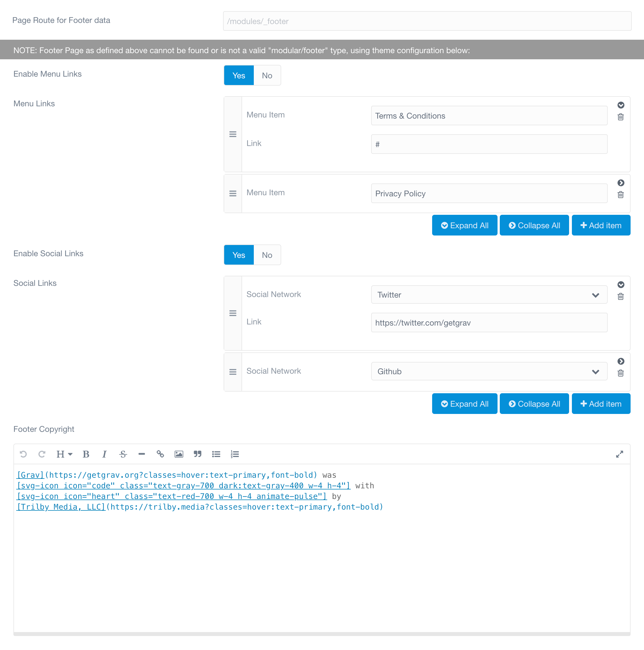The height and width of the screenshot is (650, 644).
Task: Expand the Github social link item
Action: tap(621, 361)
